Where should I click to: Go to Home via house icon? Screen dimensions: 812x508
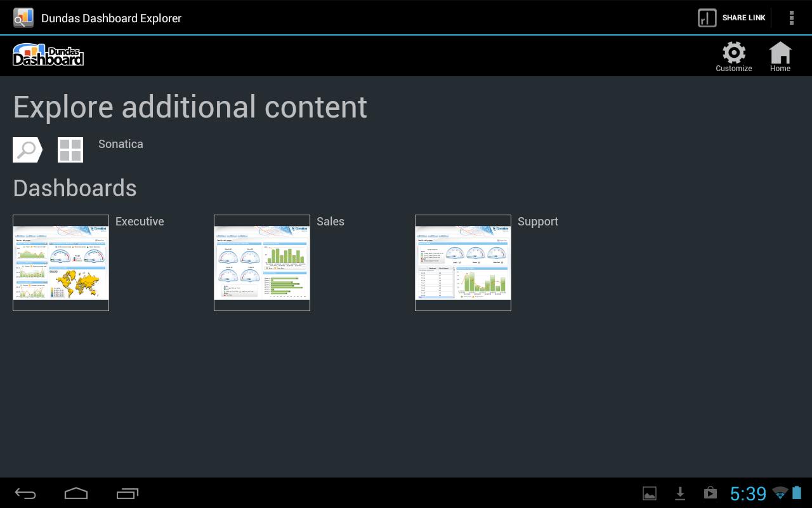[780, 56]
